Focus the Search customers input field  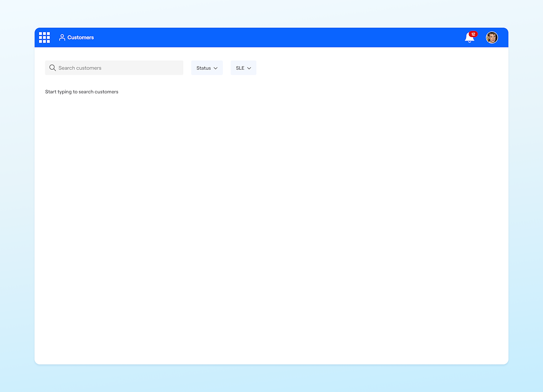click(114, 68)
